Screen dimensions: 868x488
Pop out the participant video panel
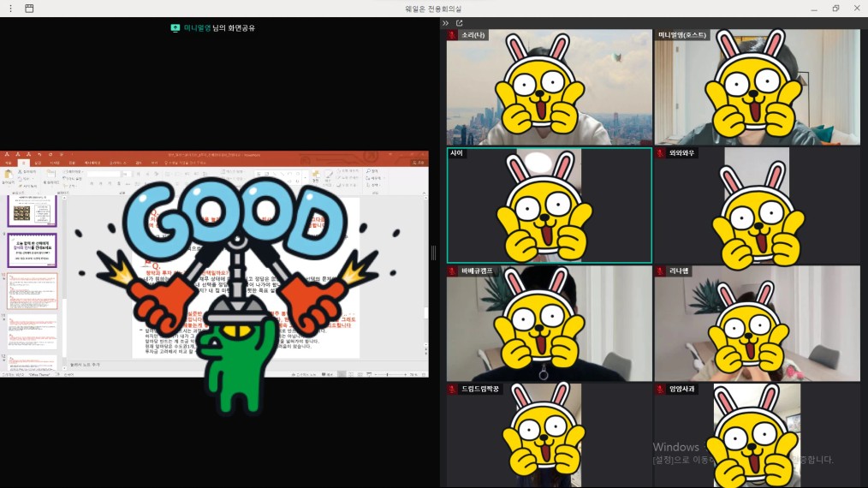click(459, 23)
